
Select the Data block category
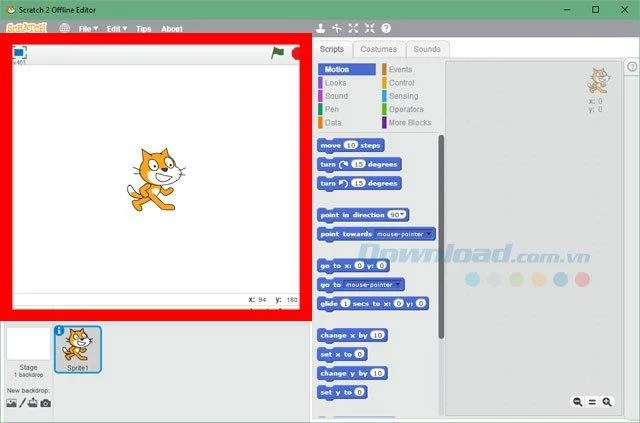pyautogui.click(x=330, y=122)
